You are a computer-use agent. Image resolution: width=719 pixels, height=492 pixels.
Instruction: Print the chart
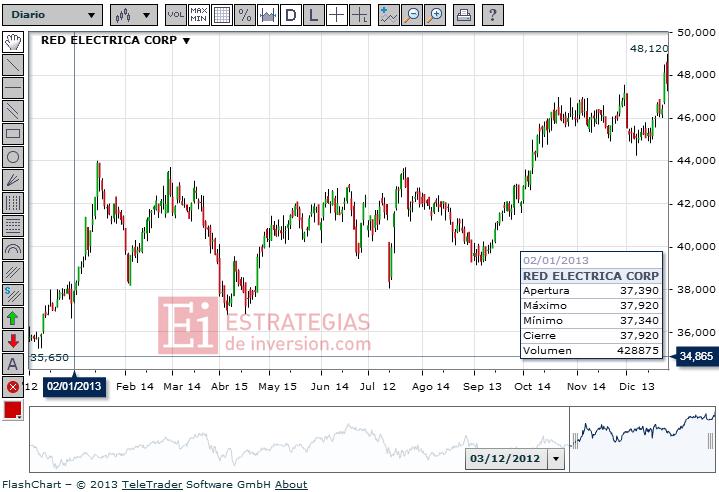pyautogui.click(x=464, y=15)
